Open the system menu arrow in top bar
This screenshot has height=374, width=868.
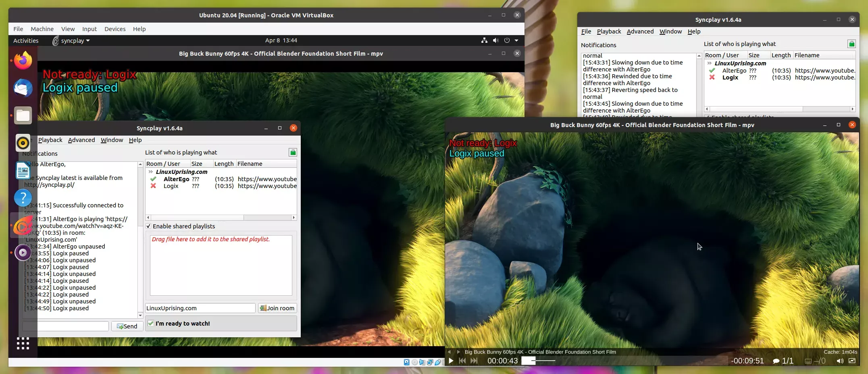click(516, 40)
